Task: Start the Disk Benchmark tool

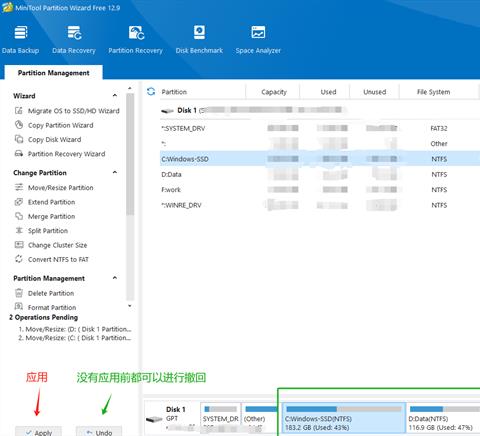Action: [x=199, y=39]
